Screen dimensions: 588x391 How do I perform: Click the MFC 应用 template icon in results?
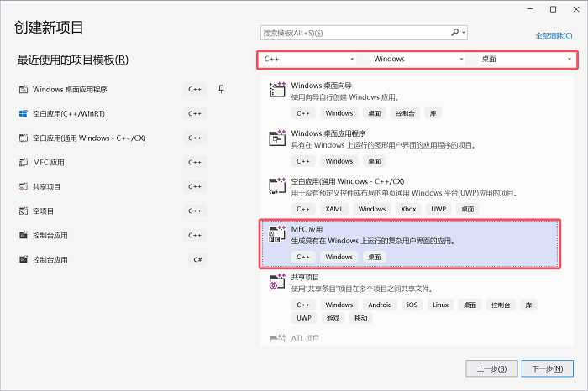277,234
